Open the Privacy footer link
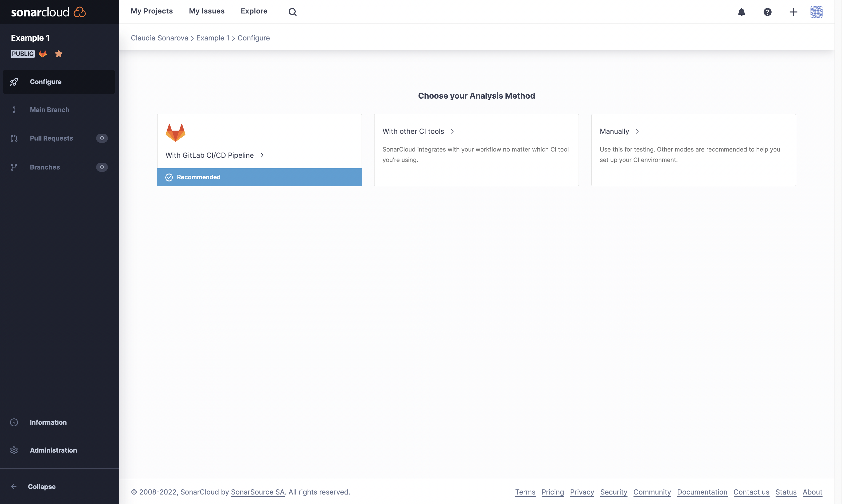The width and height of the screenshot is (843, 504). pyautogui.click(x=582, y=492)
